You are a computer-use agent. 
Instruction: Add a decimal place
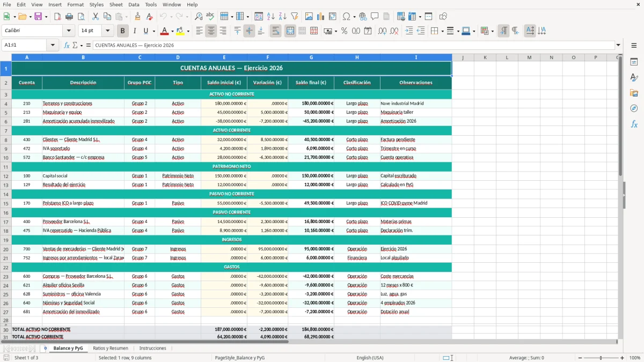[x=382, y=31]
